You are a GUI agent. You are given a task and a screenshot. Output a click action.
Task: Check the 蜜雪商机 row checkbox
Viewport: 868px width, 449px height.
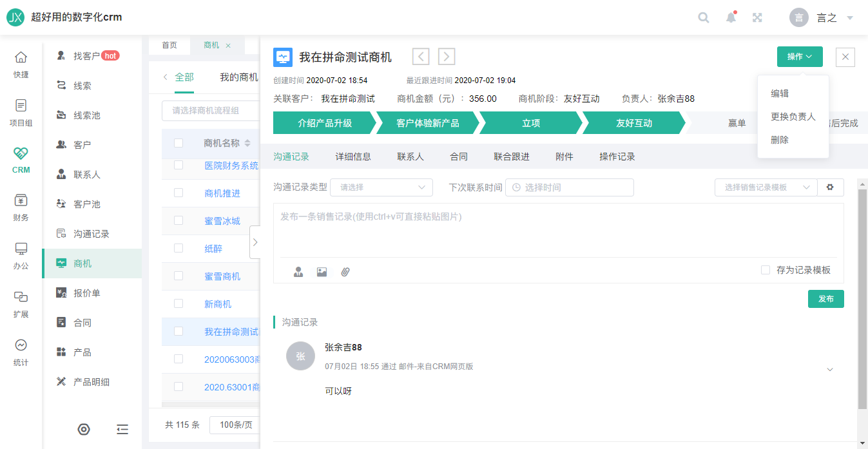(x=178, y=276)
